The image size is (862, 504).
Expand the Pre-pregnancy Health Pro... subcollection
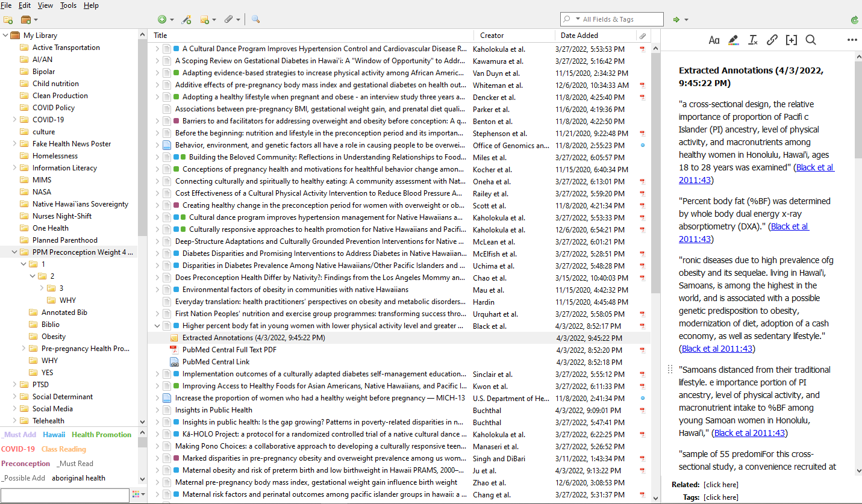click(x=23, y=348)
